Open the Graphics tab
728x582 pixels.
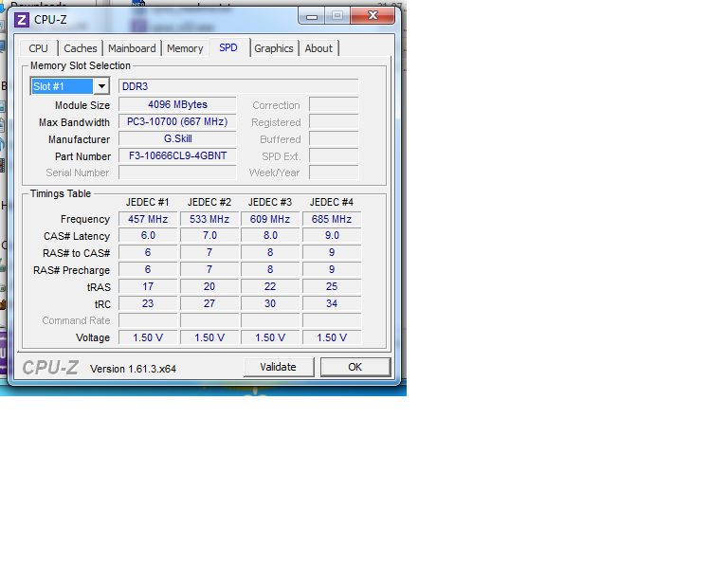click(x=273, y=48)
